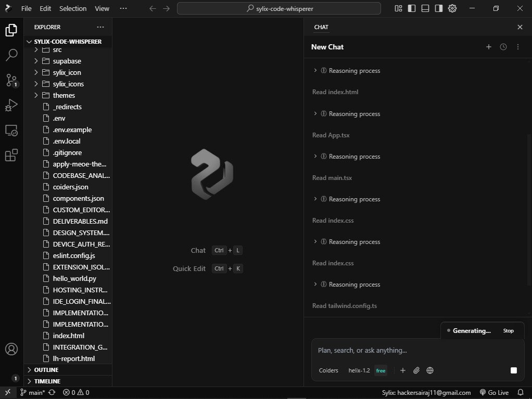Click the sylix-code-whisperer command center search
Screen dimensions: 532x399
click(x=279, y=8)
